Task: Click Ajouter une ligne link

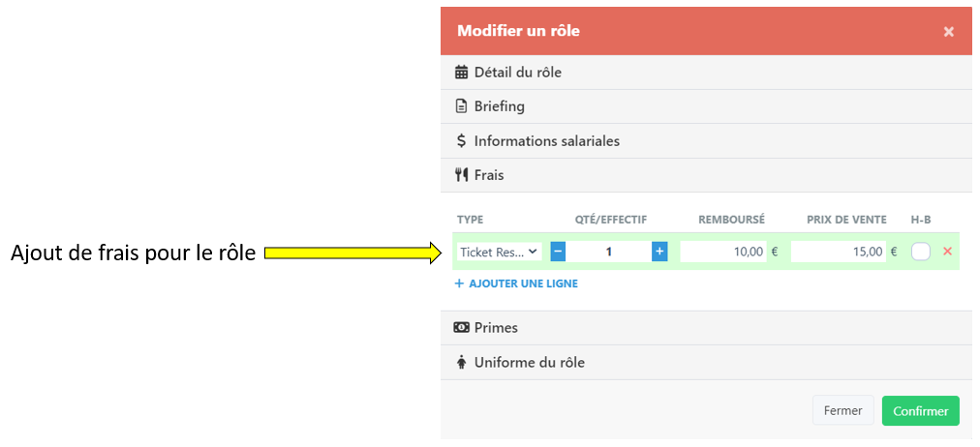Action: (516, 283)
